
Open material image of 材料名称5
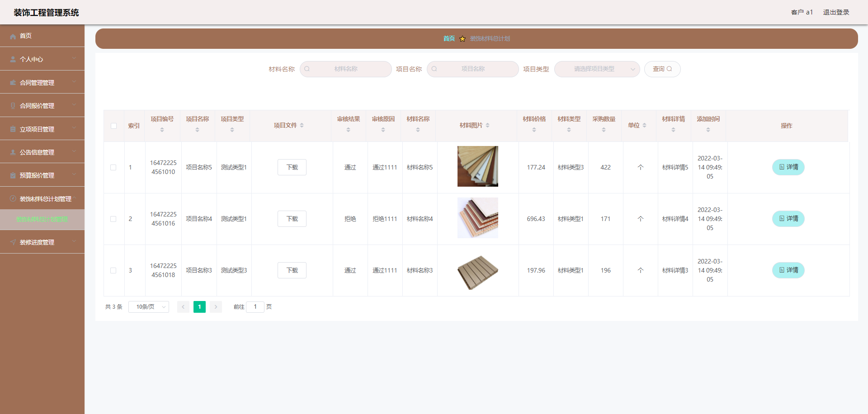(478, 166)
